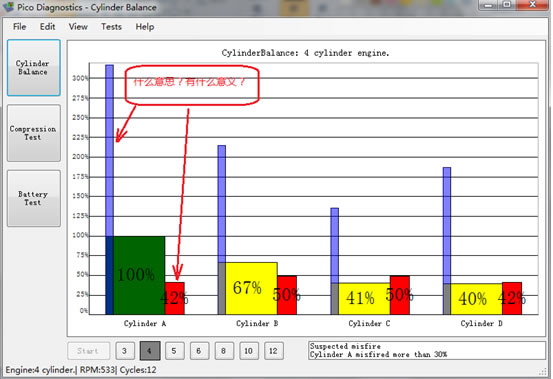Click the greyed Start button

[x=89, y=351]
